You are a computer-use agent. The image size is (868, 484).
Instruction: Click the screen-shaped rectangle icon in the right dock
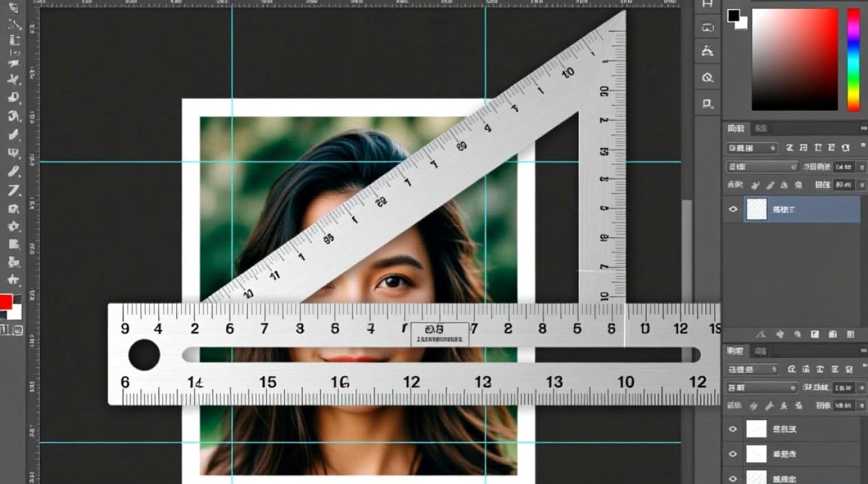click(707, 28)
